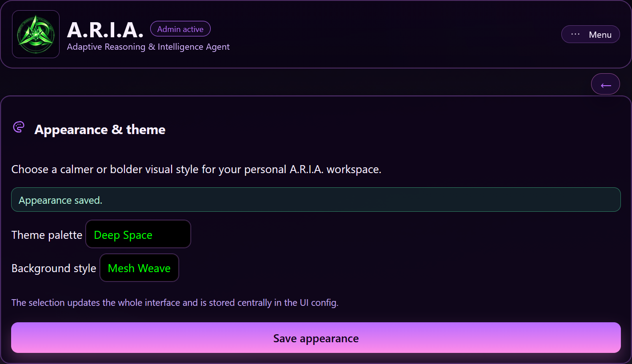Click the back arrow button
632x364 pixels.
[x=605, y=84]
